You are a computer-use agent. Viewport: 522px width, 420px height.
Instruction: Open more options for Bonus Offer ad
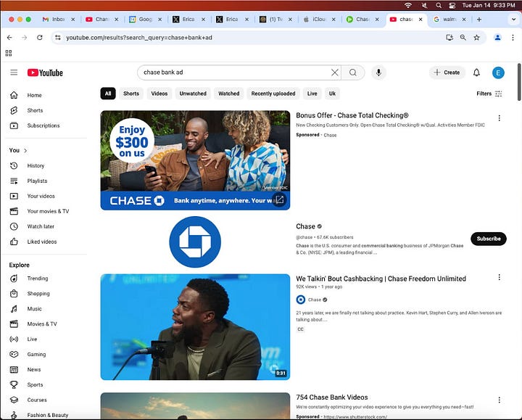point(499,118)
